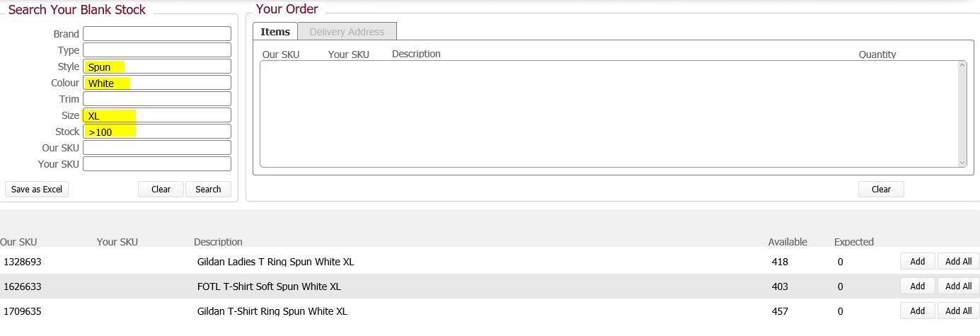Click the Brand input field
This screenshot has width=980, height=336.
tap(157, 34)
